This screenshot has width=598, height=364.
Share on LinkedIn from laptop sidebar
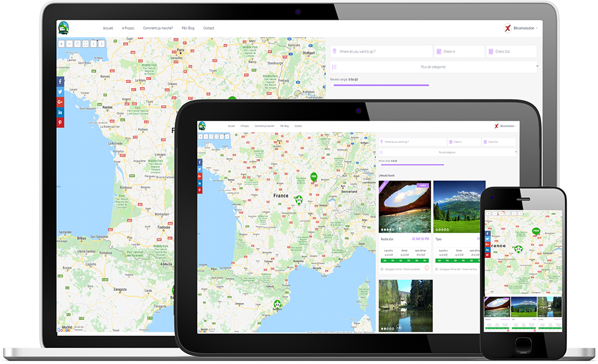point(60,112)
